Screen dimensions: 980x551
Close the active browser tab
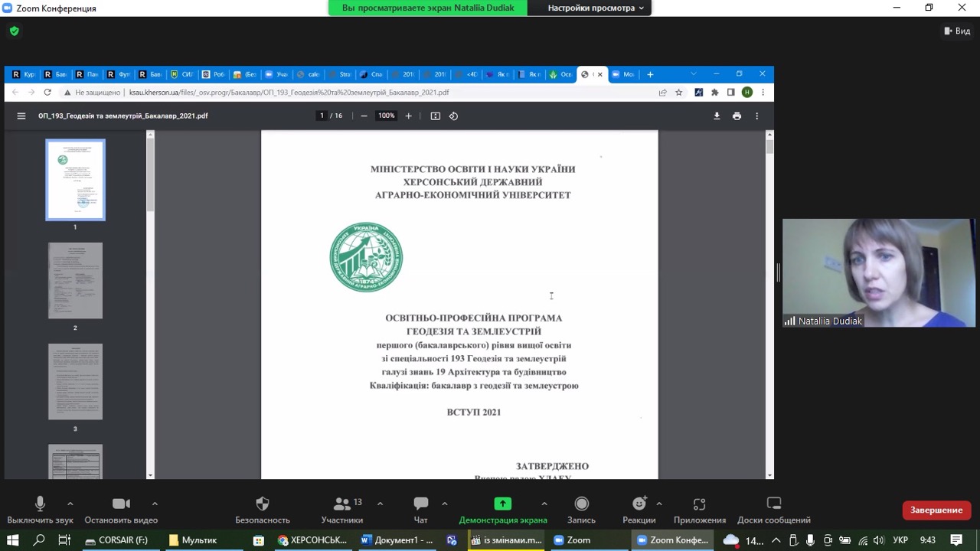(599, 74)
